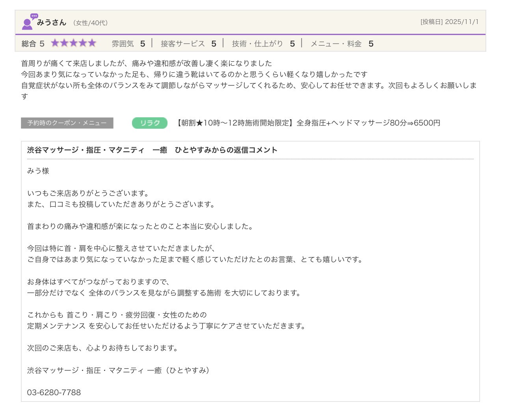Click the 女性/40代 reviewer attribute text
Screen dimensions: 506x420
pyautogui.click(x=90, y=23)
